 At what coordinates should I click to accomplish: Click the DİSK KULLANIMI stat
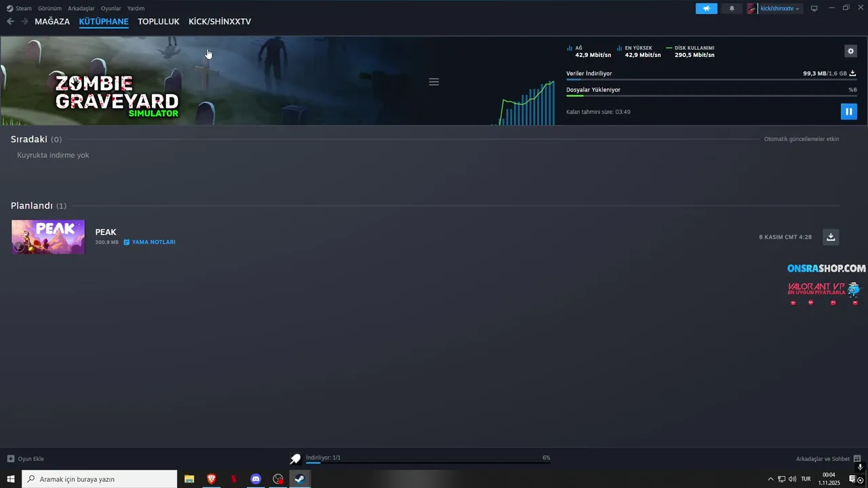[690, 52]
